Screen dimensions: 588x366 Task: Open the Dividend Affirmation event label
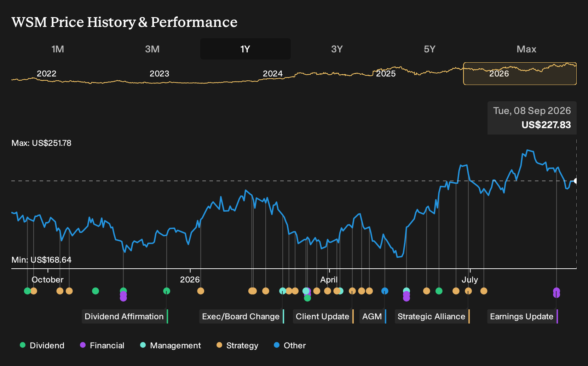(x=125, y=316)
